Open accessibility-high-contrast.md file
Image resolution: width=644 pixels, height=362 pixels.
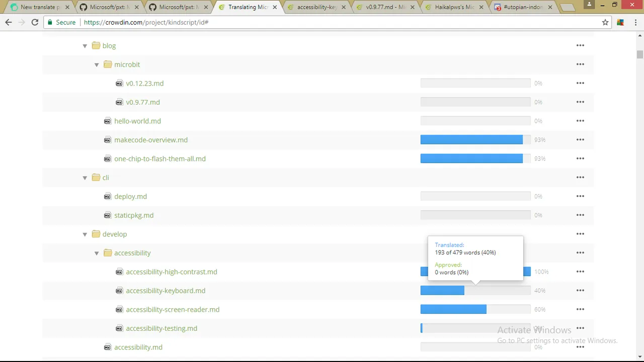172,272
